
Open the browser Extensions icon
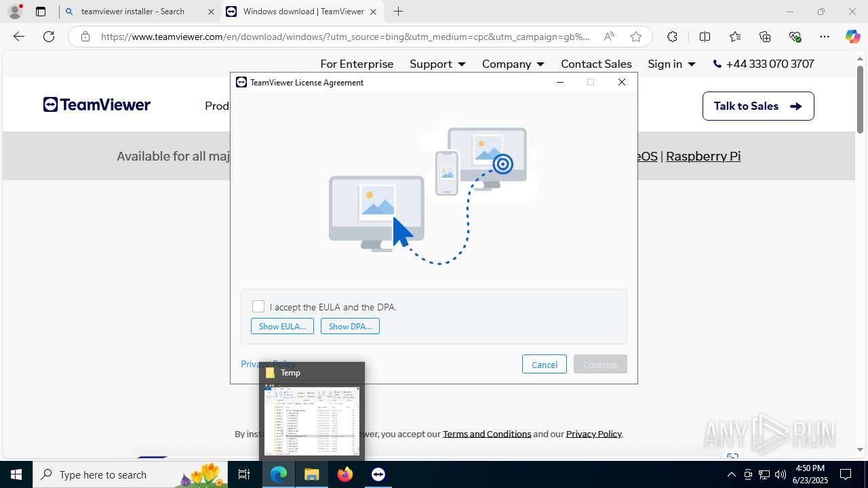(672, 37)
